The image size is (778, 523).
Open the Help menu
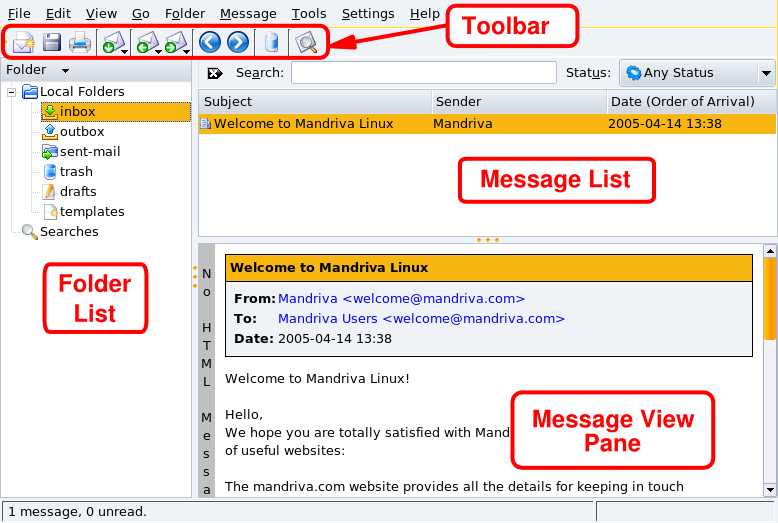tap(425, 14)
